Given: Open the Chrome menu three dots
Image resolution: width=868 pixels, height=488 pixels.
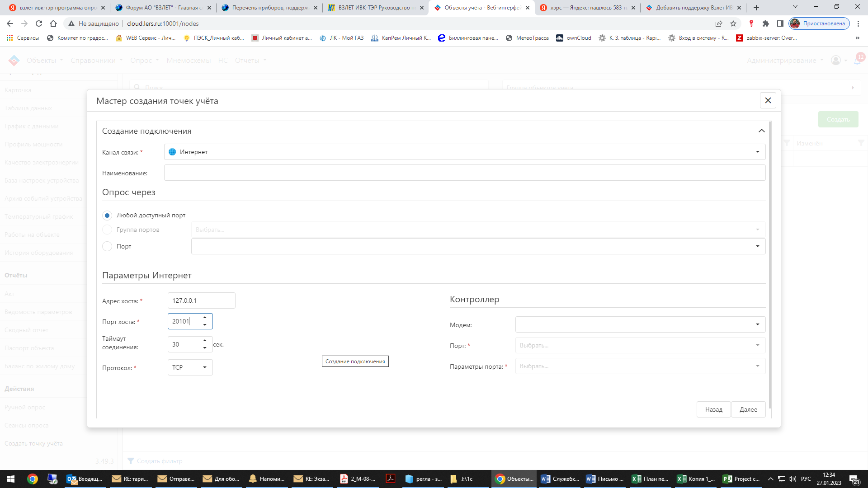Looking at the screenshot, I should click(858, 23).
